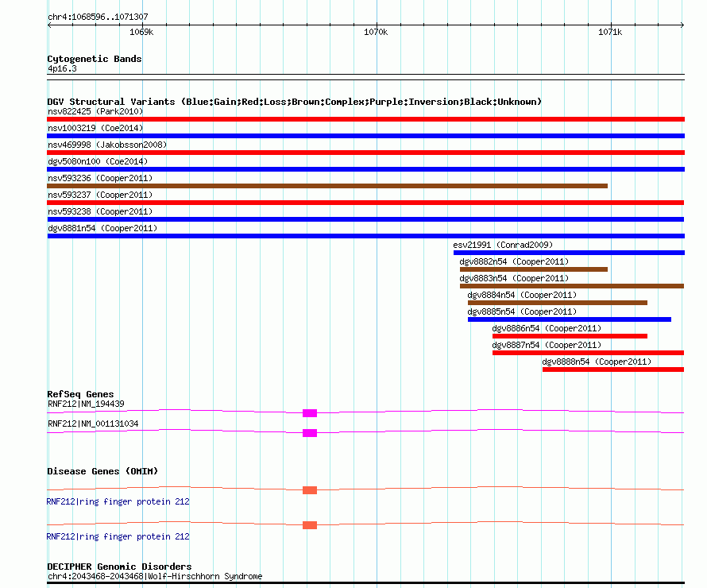Image resolution: width=707 pixels, height=588 pixels.
Task: Click the dgv8883n54 brown variant bar
Action: (572, 286)
